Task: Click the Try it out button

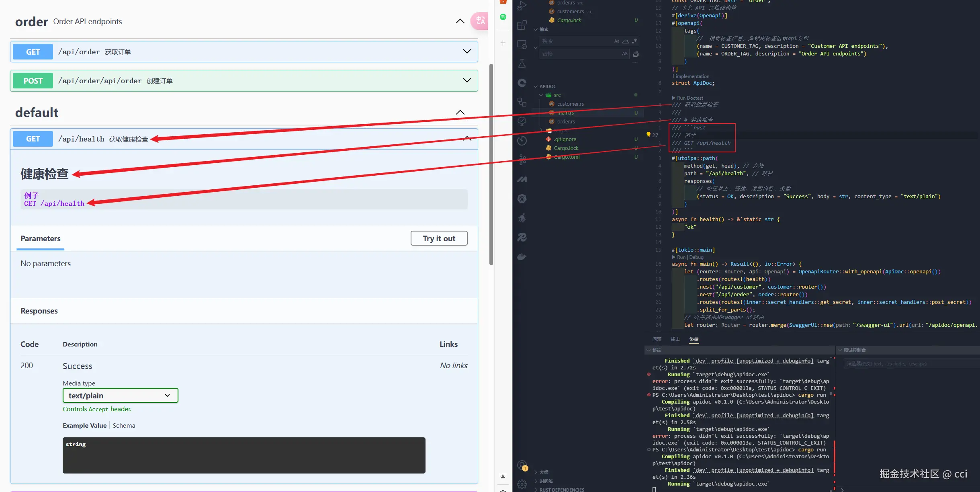Action: click(x=439, y=238)
